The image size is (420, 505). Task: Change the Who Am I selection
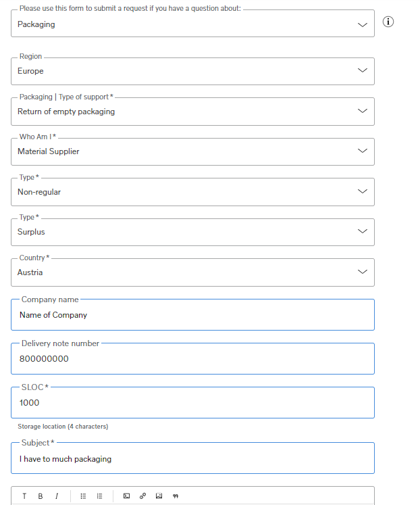(x=192, y=151)
